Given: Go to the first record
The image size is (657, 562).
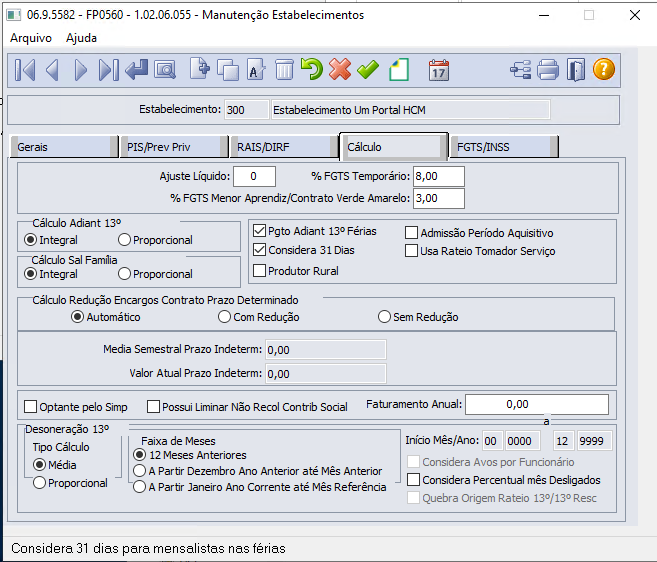Looking at the screenshot, I should (x=25, y=70).
